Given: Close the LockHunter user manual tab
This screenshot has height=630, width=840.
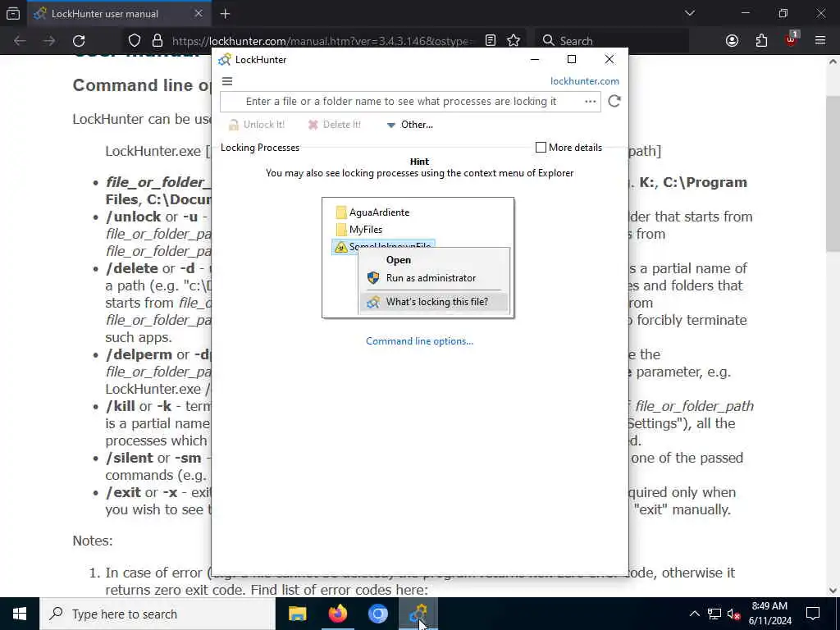Looking at the screenshot, I should point(199,14).
